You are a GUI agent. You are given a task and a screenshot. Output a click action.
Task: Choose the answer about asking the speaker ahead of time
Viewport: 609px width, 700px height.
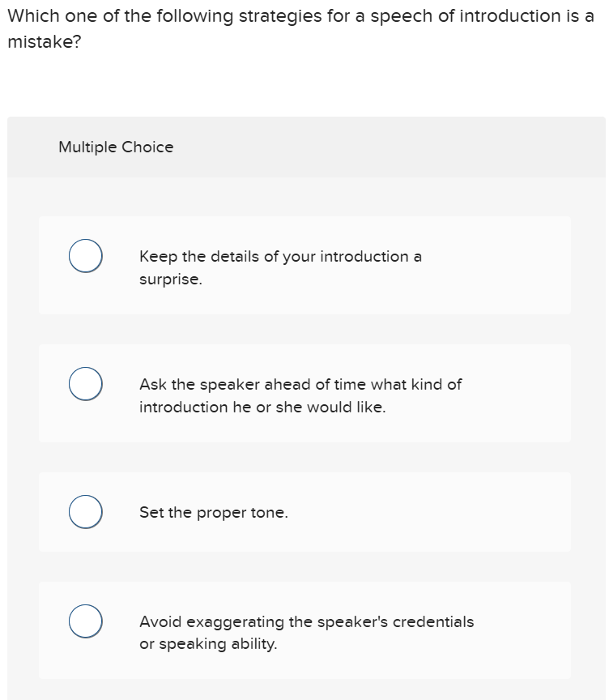click(300, 395)
